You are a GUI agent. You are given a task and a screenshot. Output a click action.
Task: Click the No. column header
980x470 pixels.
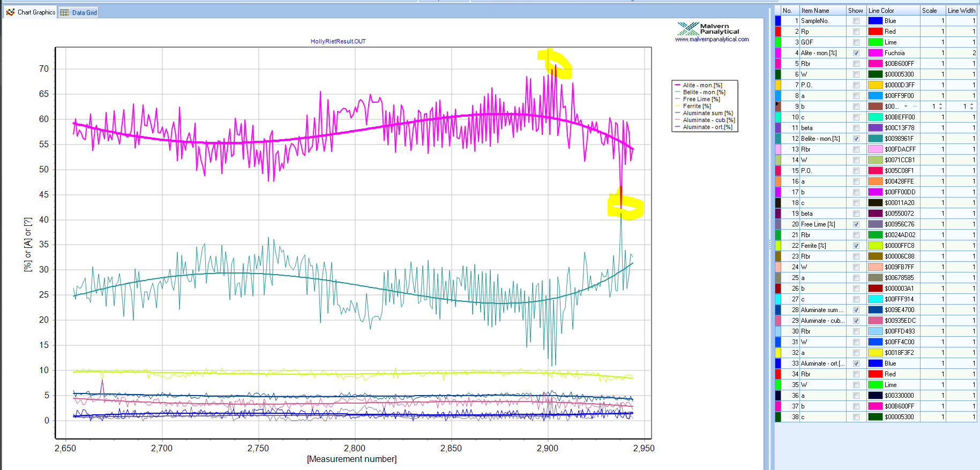[790, 10]
